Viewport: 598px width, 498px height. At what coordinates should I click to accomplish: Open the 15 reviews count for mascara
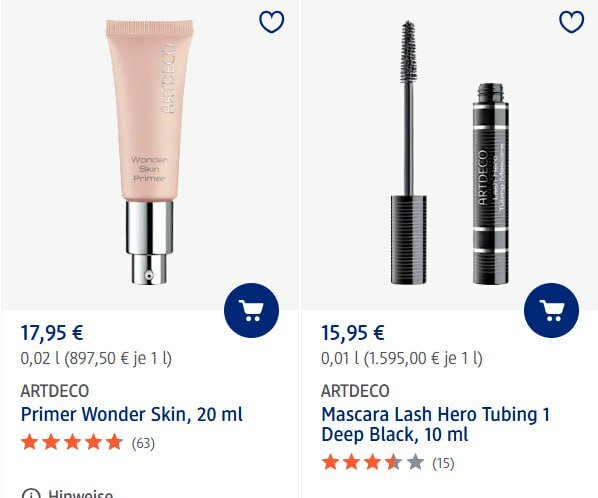[x=443, y=463]
